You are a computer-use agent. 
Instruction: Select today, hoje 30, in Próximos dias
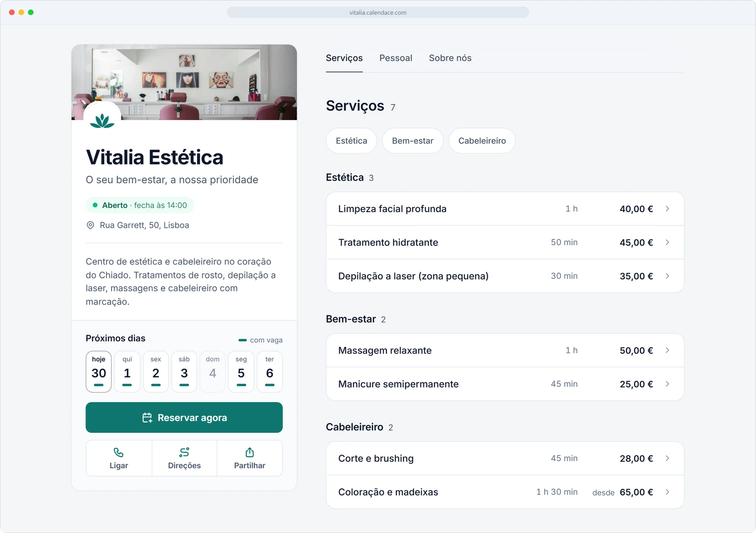coord(99,371)
